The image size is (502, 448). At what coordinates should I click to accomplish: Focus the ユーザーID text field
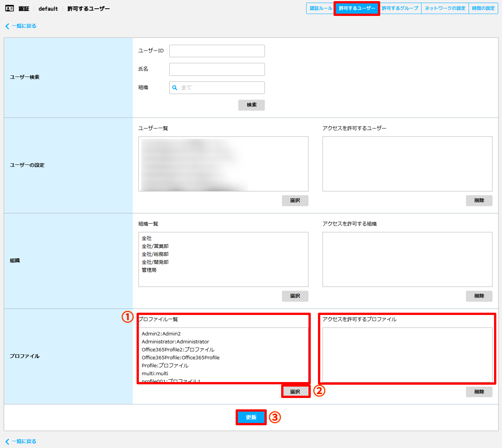(217, 51)
